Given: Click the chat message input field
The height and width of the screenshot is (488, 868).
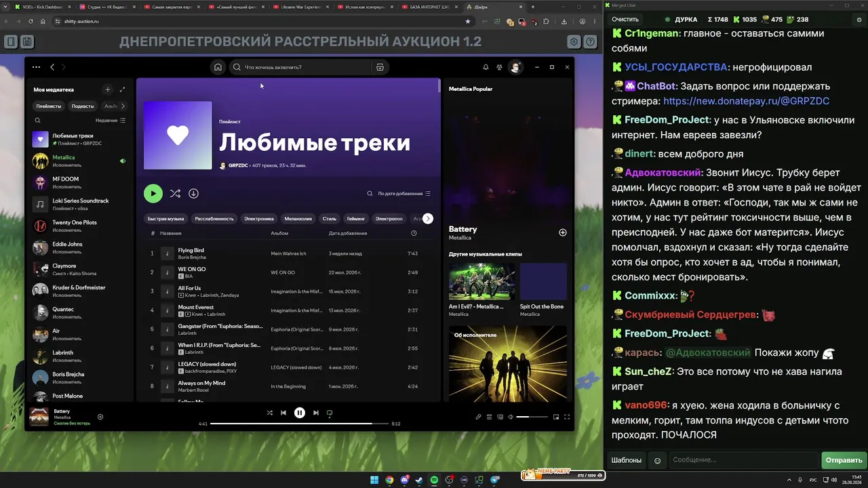Looking at the screenshot, I should pos(744,460).
